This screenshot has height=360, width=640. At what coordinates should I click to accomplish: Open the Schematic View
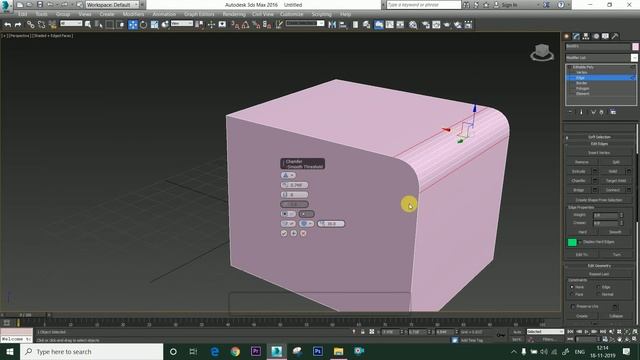tap(400, 24)
